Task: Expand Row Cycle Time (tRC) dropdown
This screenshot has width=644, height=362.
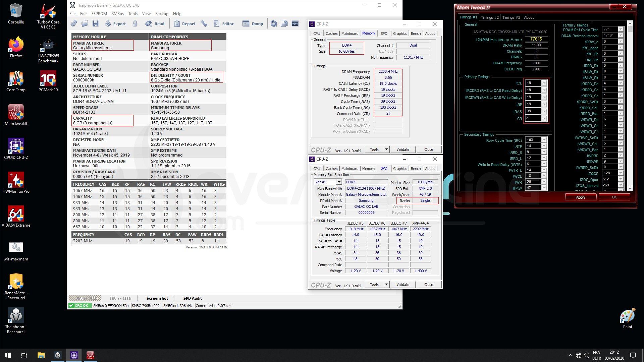Action: (544, 140)
